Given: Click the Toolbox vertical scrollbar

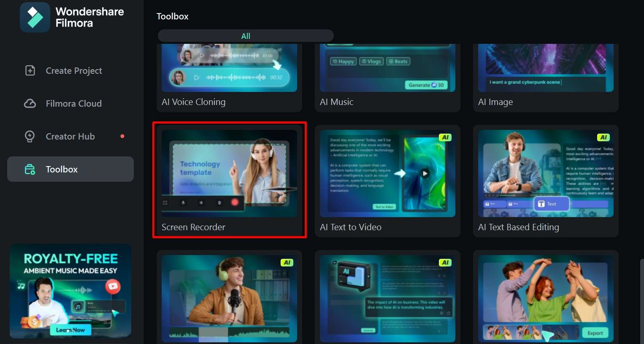Looking at the screenshot, I should tap(642, 301).
